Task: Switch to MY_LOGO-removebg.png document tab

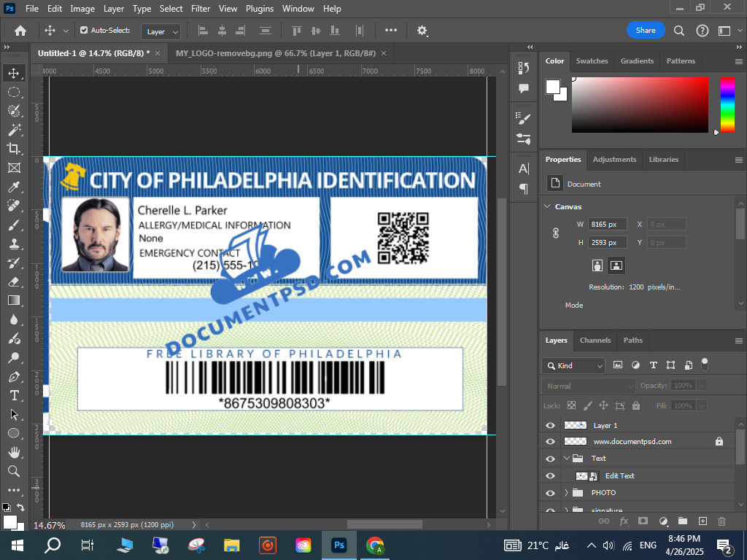Action: tap(275, 53)
